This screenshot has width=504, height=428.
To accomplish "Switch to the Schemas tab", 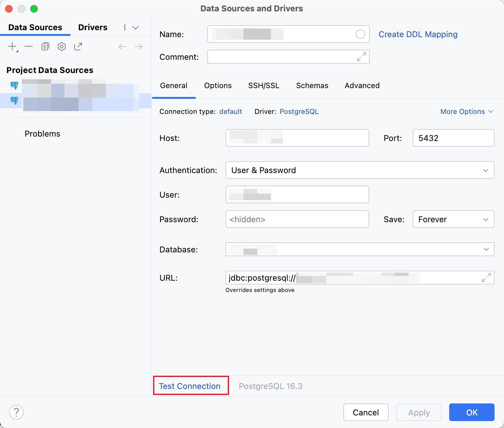I will (312, 86).
